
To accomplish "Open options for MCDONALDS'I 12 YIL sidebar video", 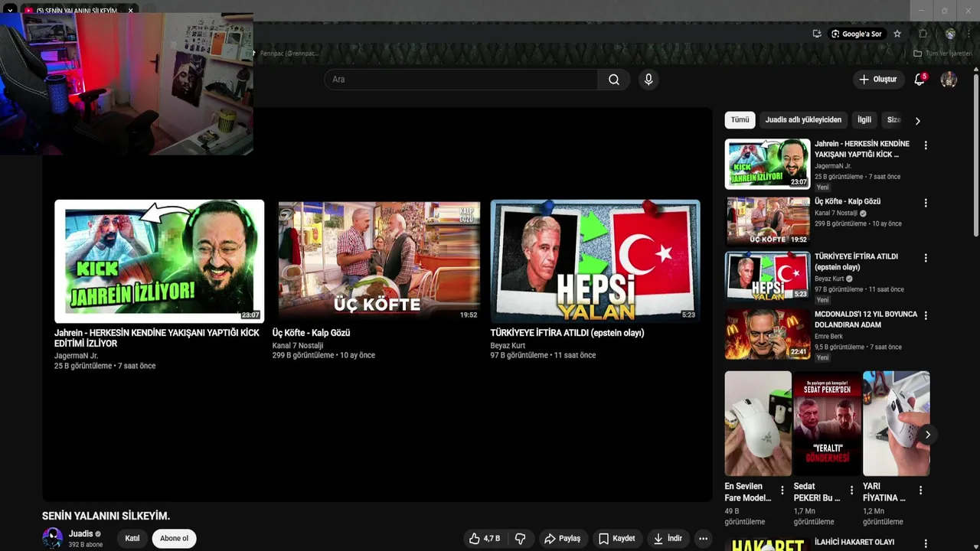I will 926,315.
